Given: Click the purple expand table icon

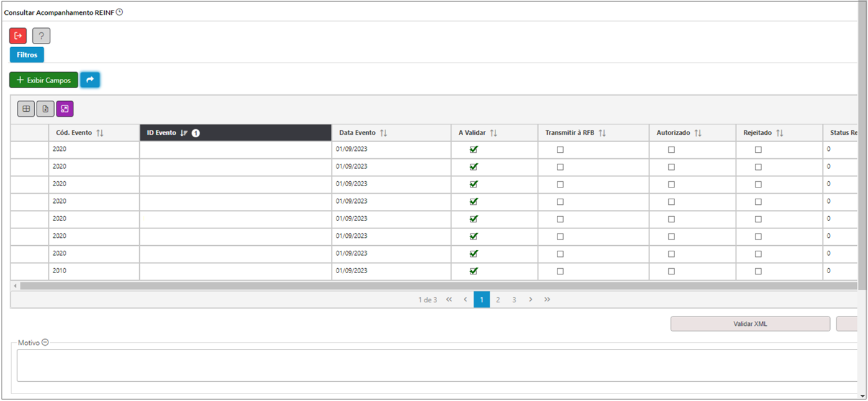Looking at the screenshot, I should click(x=65, y=109).
